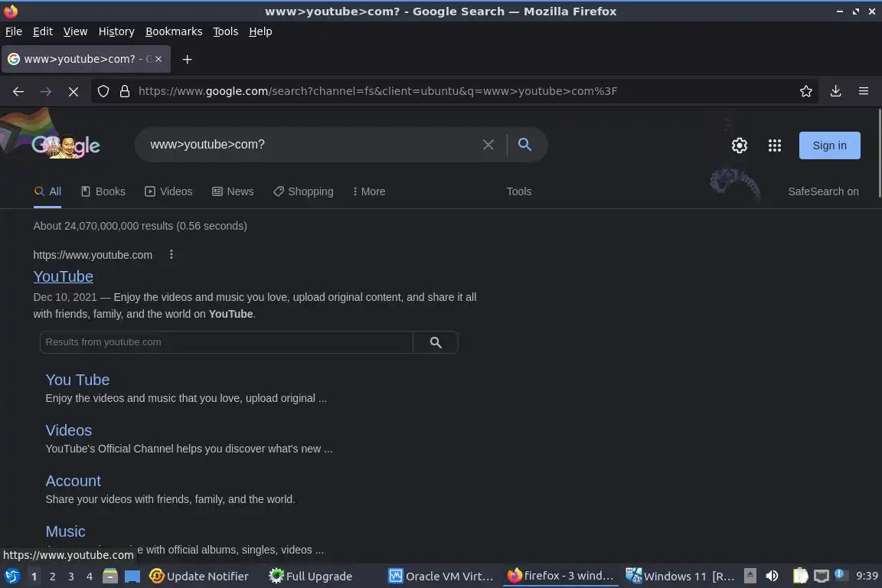Viewport: 882px width, 588px height.
Task: Clear the Google search box text
Action: pos(488,145)
